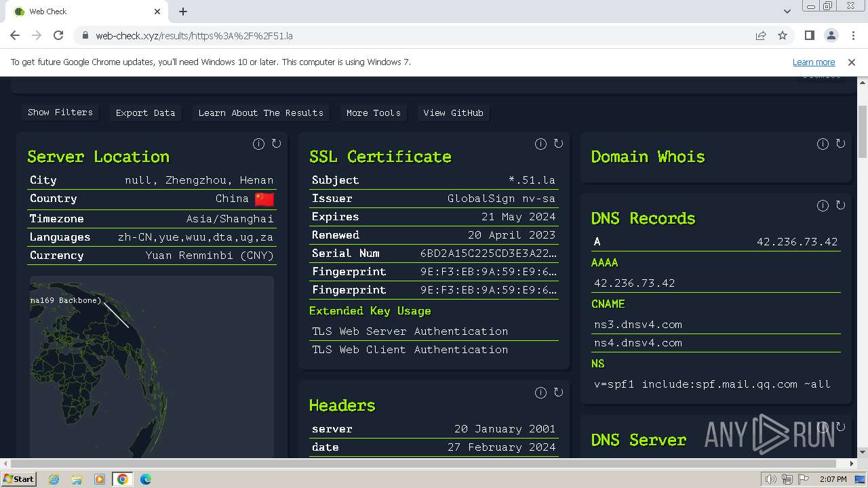
Task: Refresh the Domain Whois card
Action: point(840,144)
